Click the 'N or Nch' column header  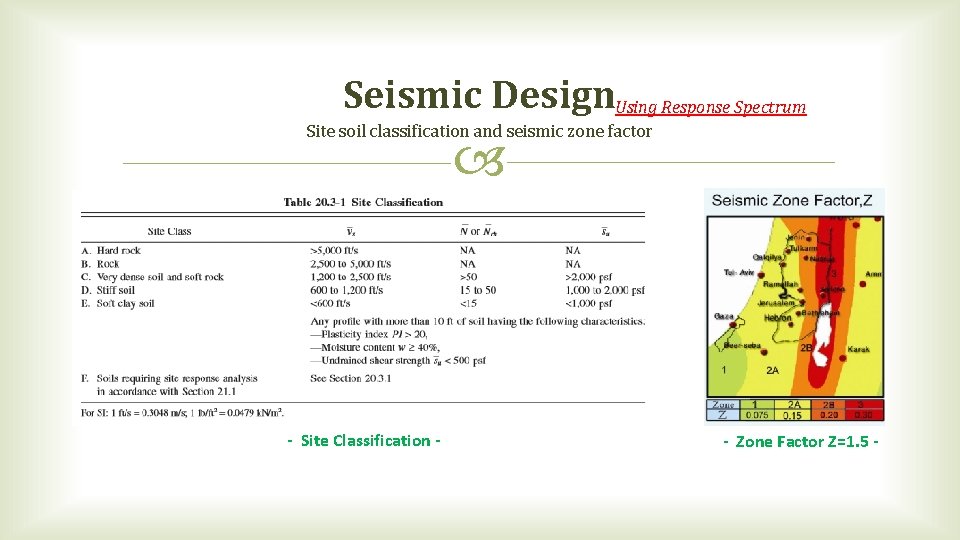pos(478,231)
